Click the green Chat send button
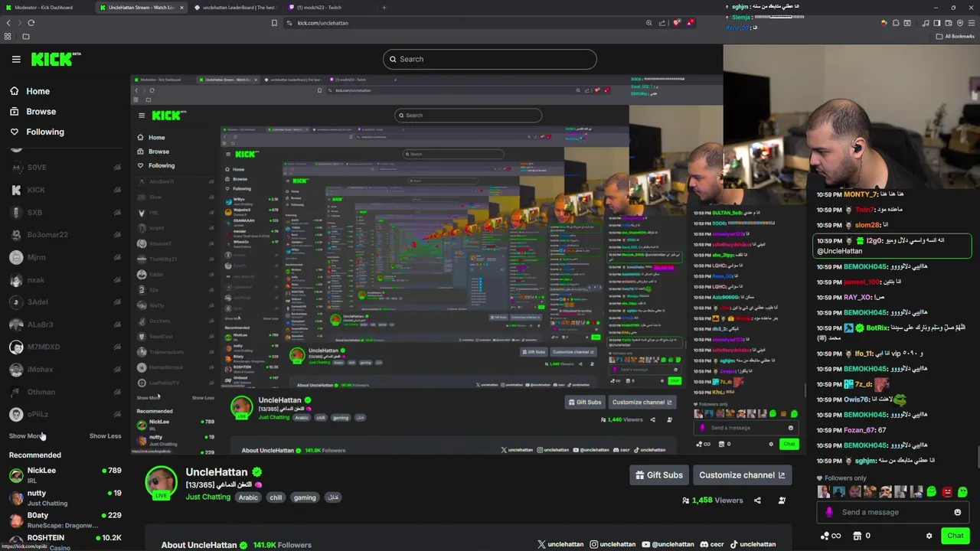 click(x=955, y=536)
